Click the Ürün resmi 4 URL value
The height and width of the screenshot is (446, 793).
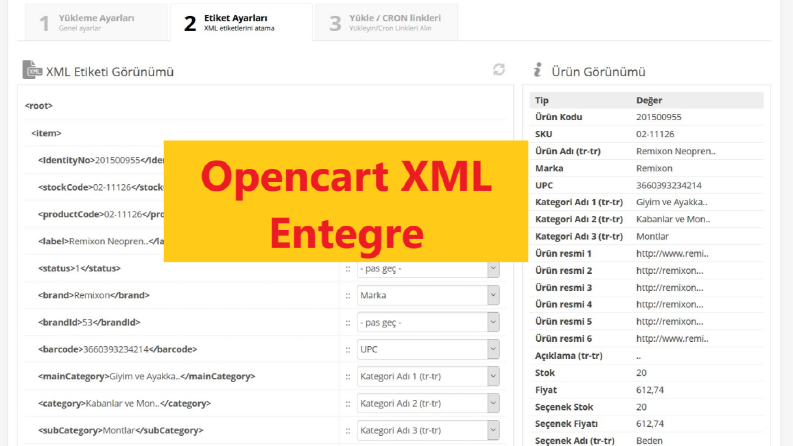[670, 304]
